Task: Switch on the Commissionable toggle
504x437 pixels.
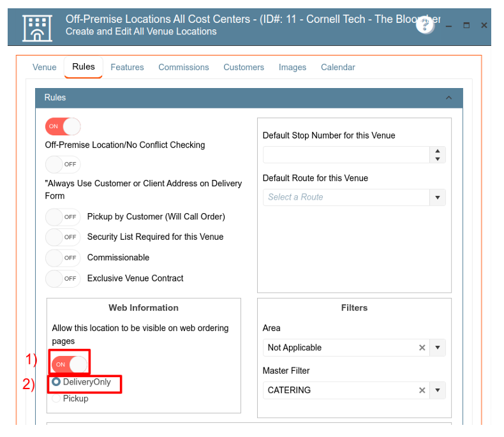Action: (63, 258)
